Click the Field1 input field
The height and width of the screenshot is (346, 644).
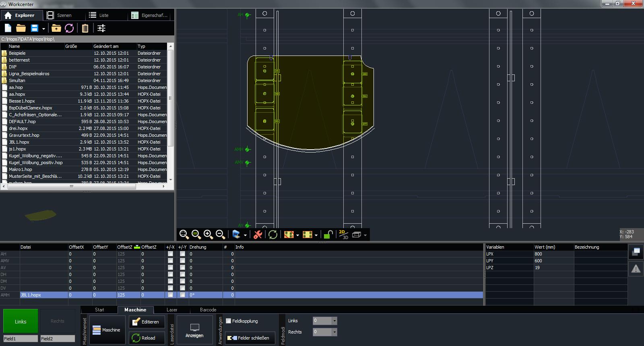click(x=21, y=339)
